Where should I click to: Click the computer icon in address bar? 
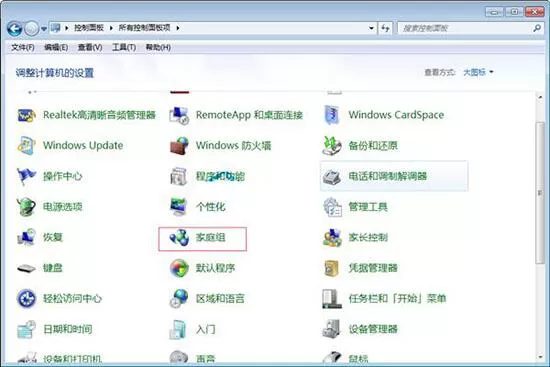[55, 28]
